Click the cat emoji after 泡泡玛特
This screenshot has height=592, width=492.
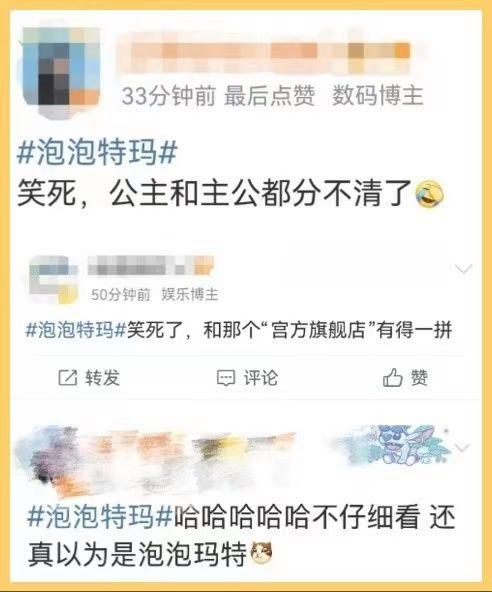[261, 553]
